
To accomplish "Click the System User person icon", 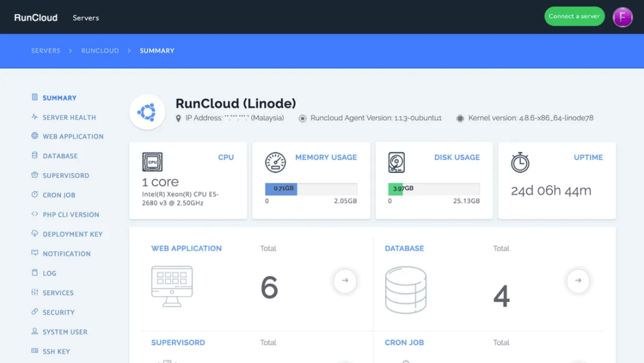I will [x=35, y=331].
